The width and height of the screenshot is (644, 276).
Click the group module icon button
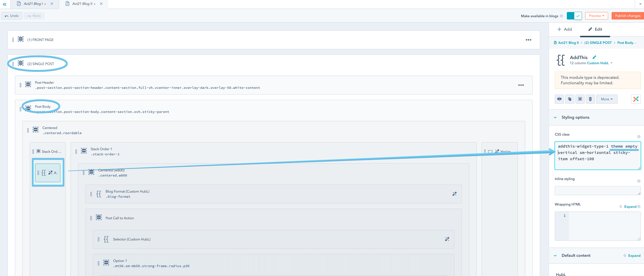click(x=580, y=99)
